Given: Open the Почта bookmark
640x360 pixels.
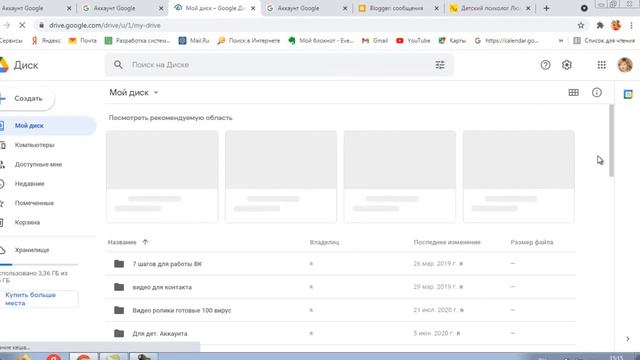Looking at the screenshot, I should point(83,40).
